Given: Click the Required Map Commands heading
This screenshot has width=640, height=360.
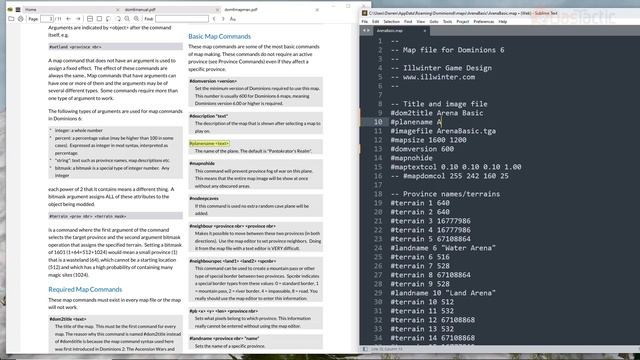Looking at the screenshot, I should [85, 289].
